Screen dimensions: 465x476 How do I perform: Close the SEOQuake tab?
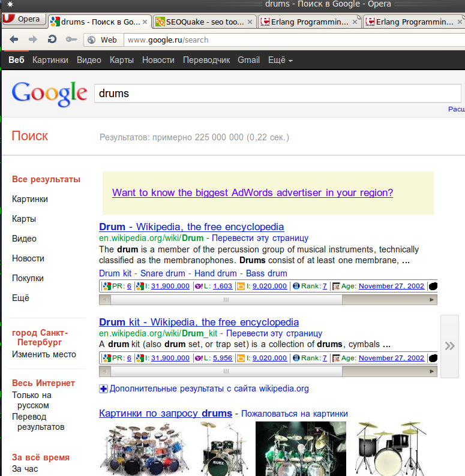pos(251,22)
